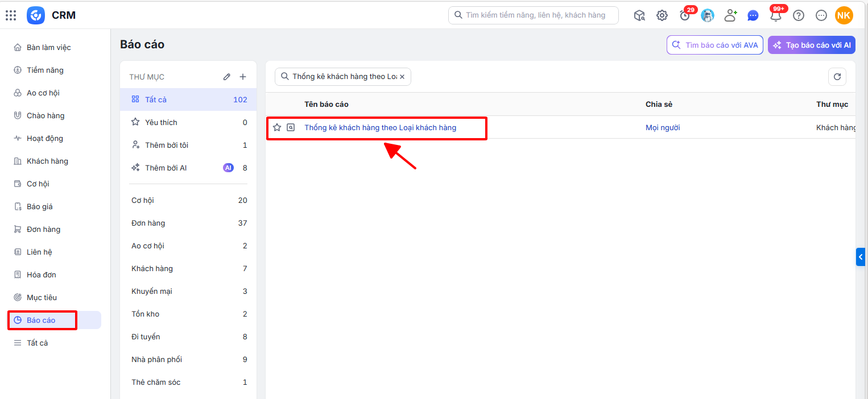Screen dimensions: 868x399
Task: Open Thống kê khách hàng theo Loại report
Action: pos(380,127)
